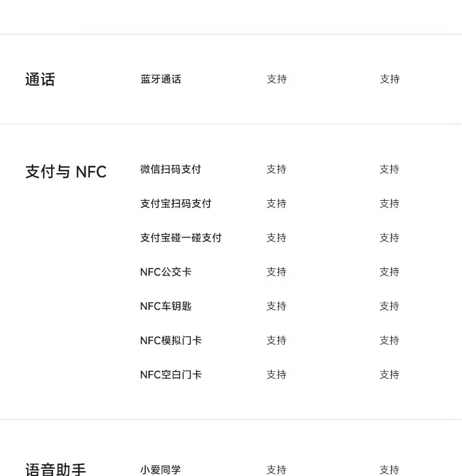Click second-column 支持 in the 小爱同学 row
The height and width of the screenshot is (476, 462).
pos(389,470)
